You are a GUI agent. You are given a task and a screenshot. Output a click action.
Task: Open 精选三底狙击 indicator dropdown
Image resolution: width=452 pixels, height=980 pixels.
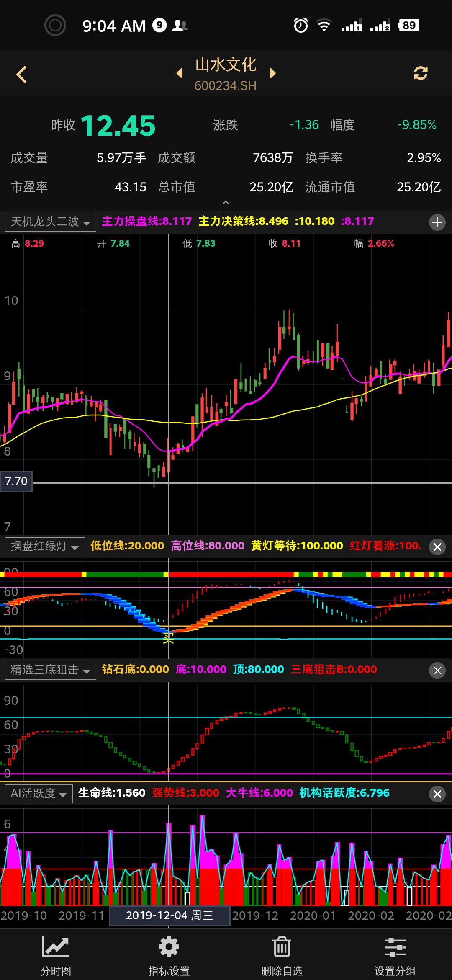point(51,670)
